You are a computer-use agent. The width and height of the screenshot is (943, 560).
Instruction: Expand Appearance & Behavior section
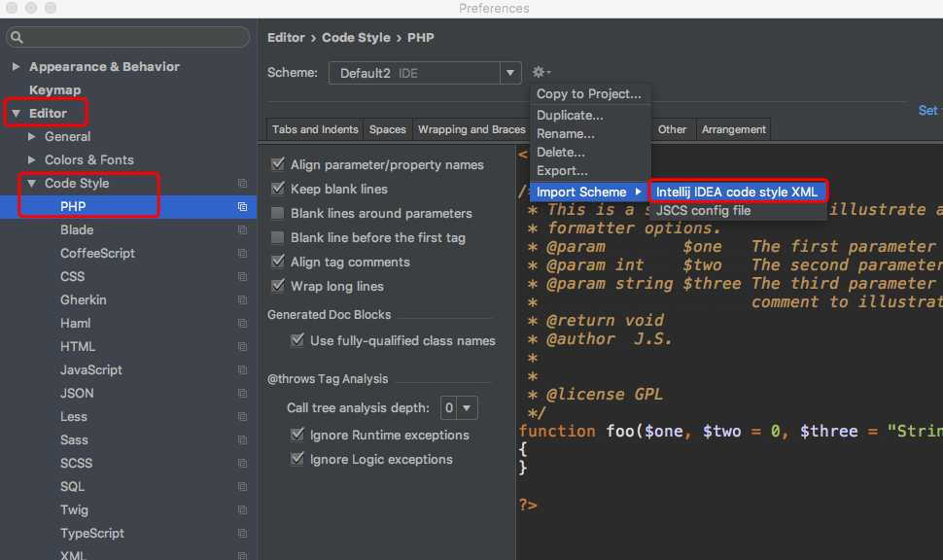pyautogui.click(x=17, y=66)
